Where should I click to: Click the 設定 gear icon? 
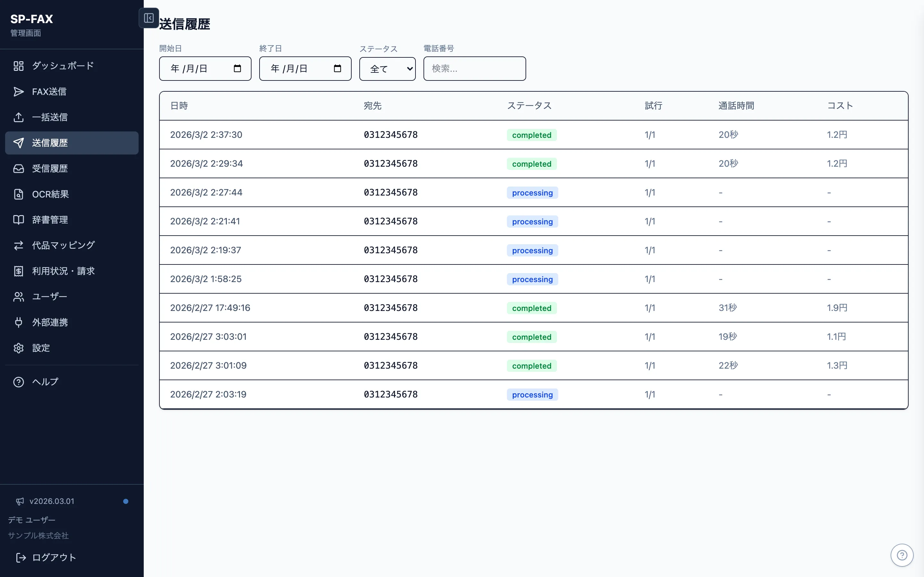(x=19, y=348)
